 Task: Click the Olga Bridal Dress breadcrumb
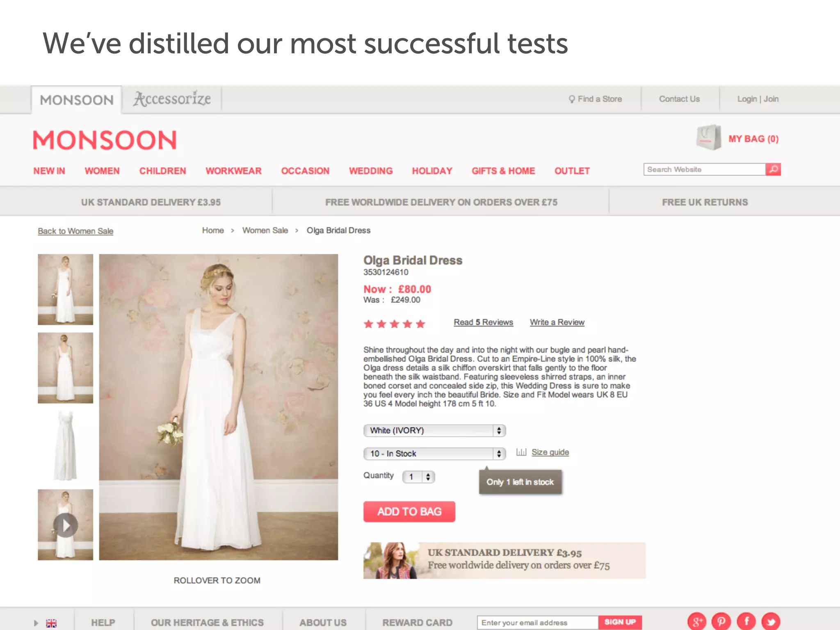(338, 231)
